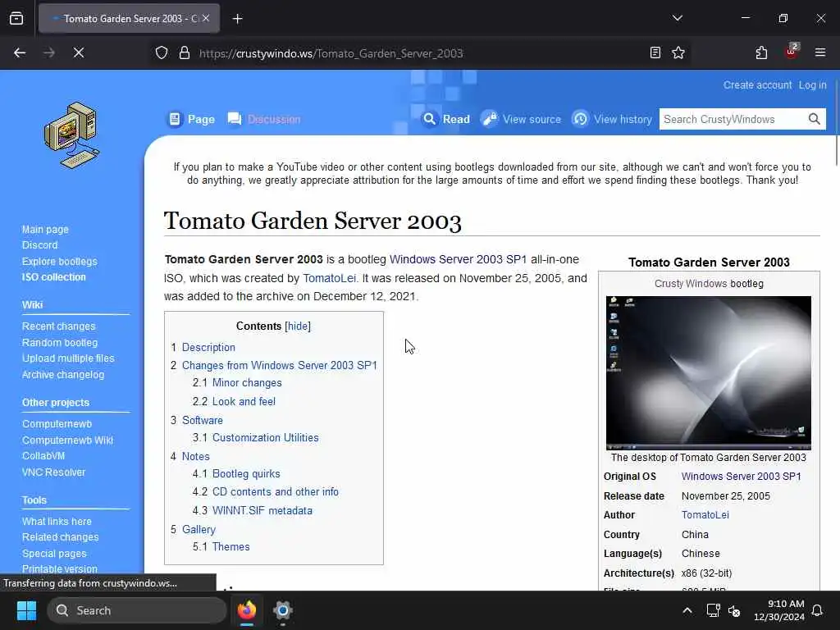Screen dimensions: 840x630
Task: Click Random bootleg in sidebar
Action: point(59,342)
